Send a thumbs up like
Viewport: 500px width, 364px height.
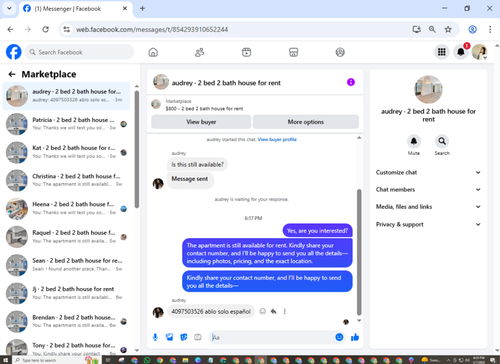355,337
